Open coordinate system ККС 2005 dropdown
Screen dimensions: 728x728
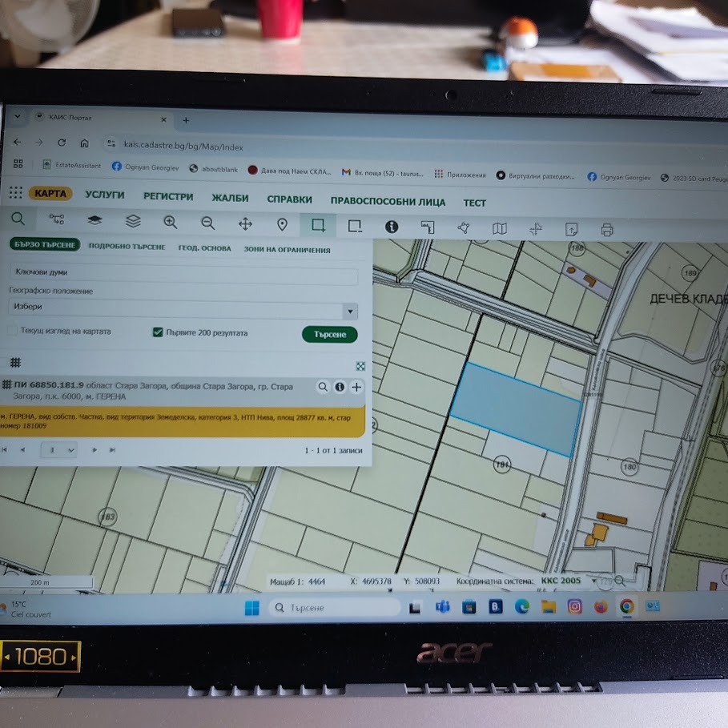click(590, 580)
